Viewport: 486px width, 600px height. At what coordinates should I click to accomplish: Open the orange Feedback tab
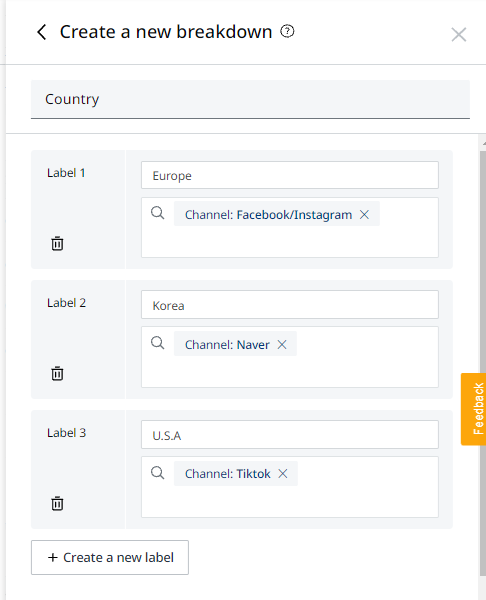tap(473, 409)
